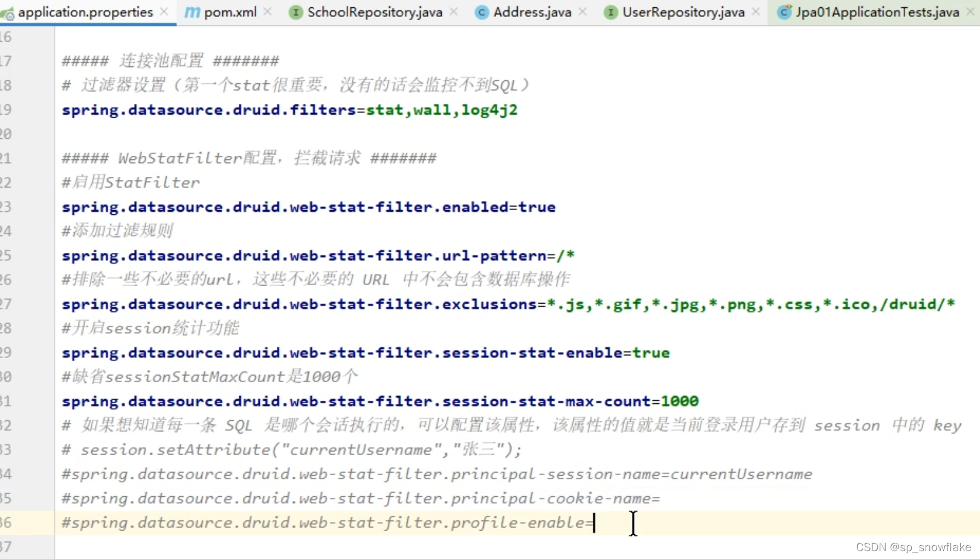Close the UserRepository.java tab
This screenshot has width=980, height=559.
[x=756, y=11]
